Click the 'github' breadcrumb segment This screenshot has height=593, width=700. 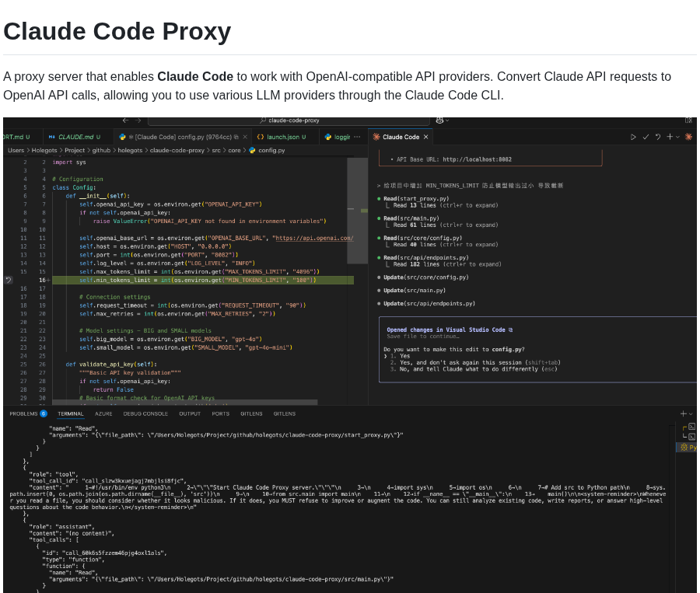pyautogui.click(x=101, y=150)
